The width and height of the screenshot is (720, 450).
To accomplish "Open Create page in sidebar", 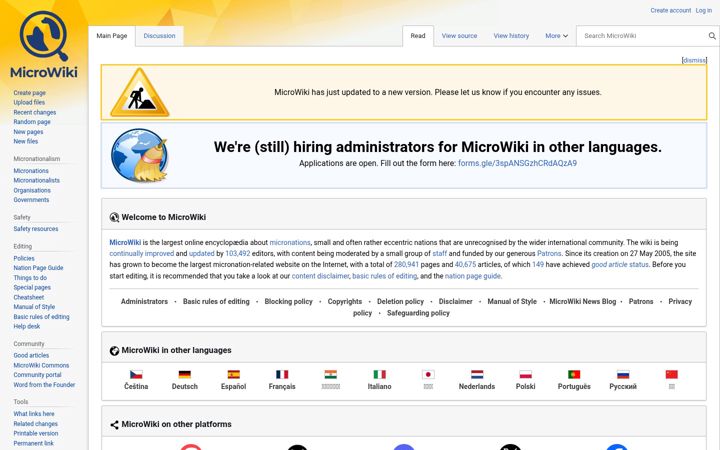I will (x=29, y=93).
